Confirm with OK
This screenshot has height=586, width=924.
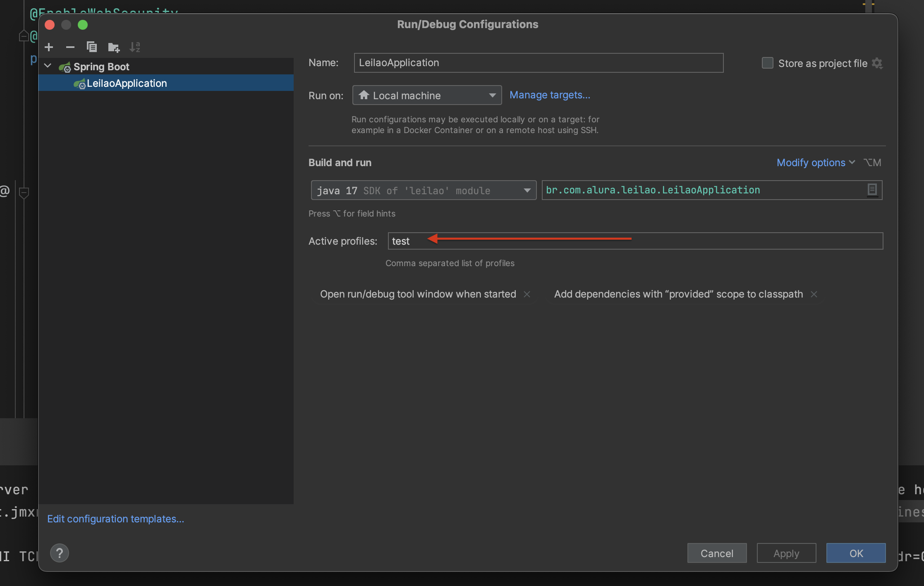tap(856, 553)
